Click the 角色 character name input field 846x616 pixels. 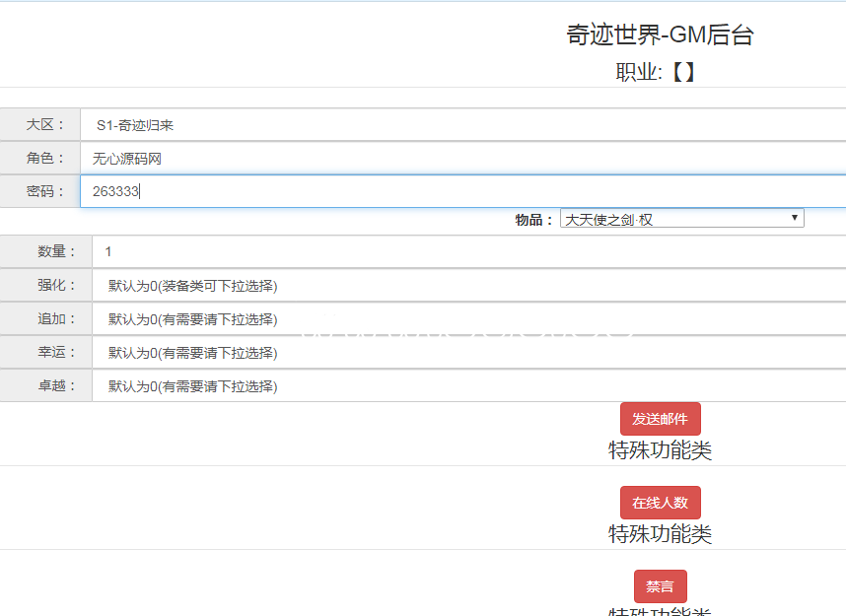click(461, 159)
